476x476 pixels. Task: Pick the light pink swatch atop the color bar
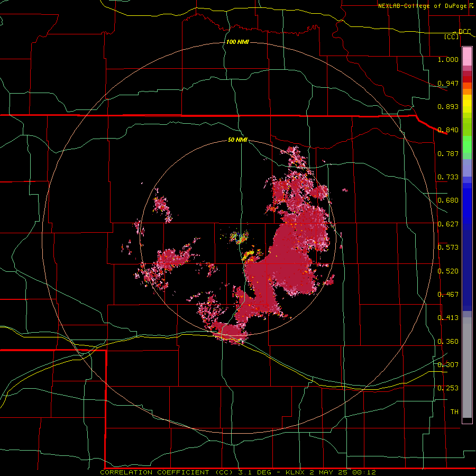(467, 57)
